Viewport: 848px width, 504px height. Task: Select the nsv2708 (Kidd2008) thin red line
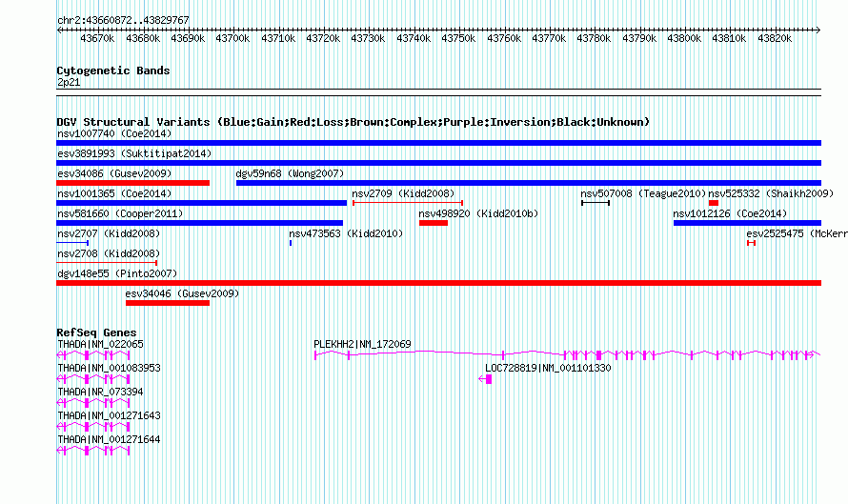coord(107,263)
